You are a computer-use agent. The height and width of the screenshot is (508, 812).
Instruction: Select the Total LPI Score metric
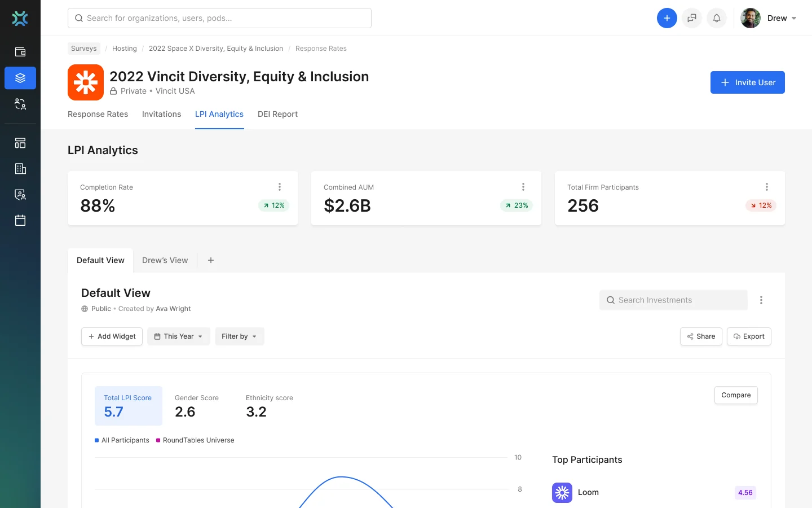tap(129, 406)
